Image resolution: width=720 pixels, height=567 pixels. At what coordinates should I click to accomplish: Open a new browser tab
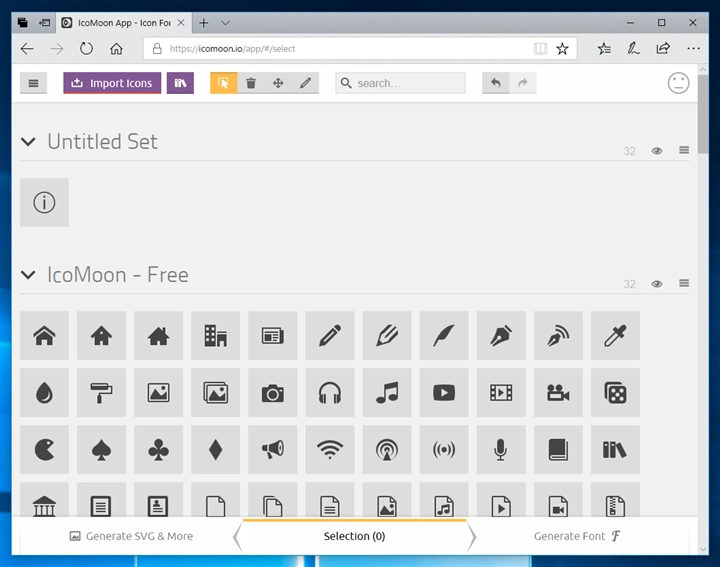tap(204, 23)
